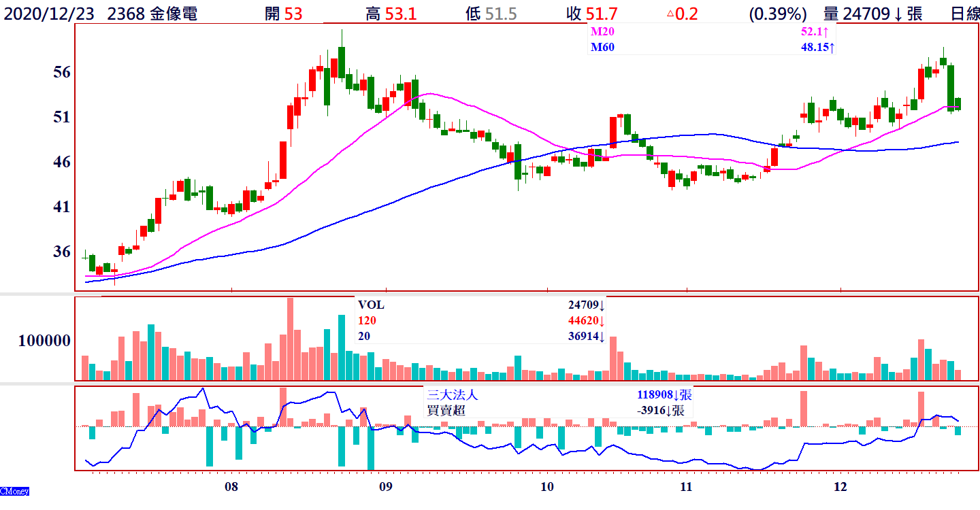This screenshot has width=980, height=510.
Task: Click the tallest volume bar in August
Action: (x=290, y=339)
